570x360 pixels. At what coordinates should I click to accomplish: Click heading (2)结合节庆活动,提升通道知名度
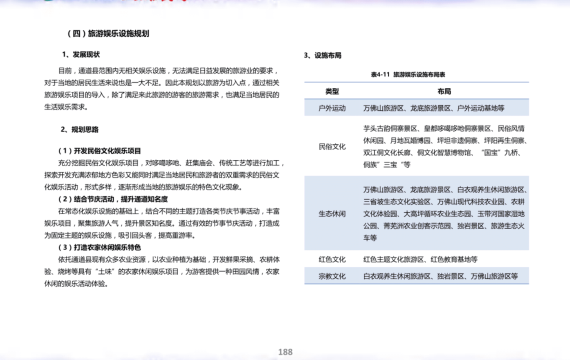click(113, 199)
